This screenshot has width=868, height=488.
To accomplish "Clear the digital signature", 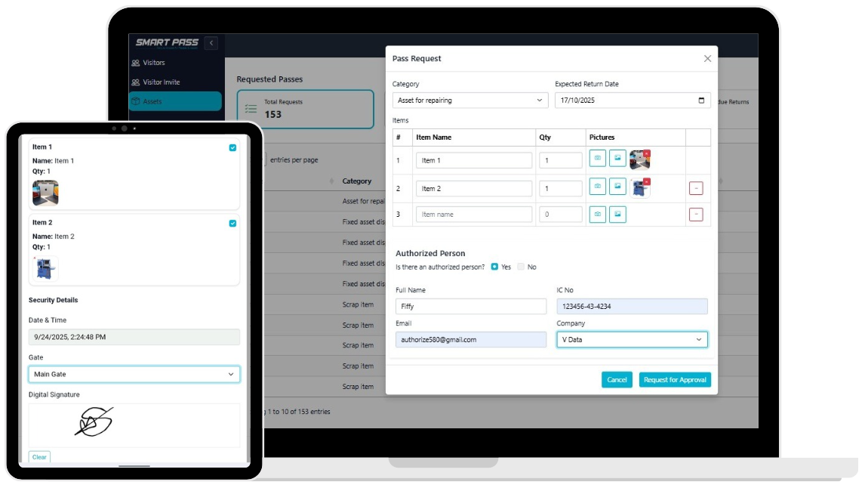I will [x=40, y=456].
